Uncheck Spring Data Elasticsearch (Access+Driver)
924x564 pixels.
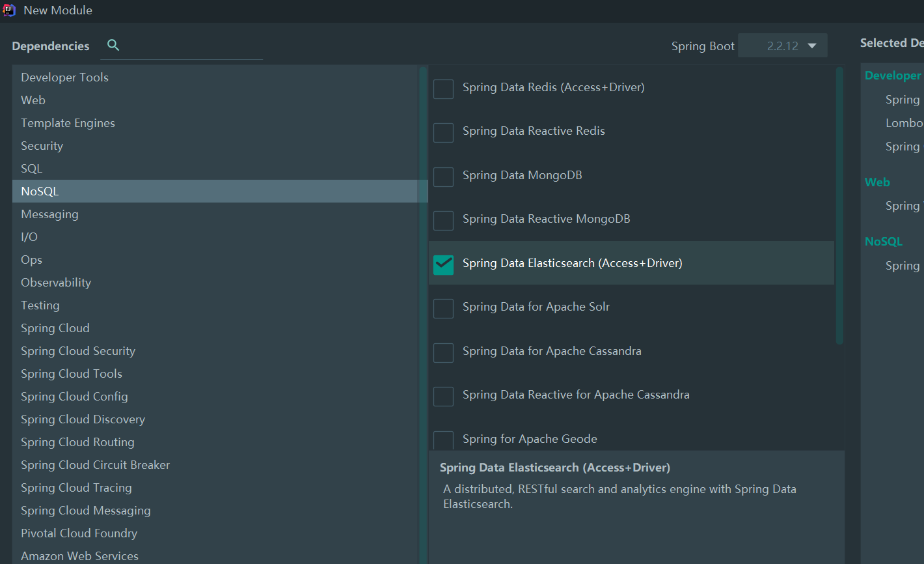443,264
